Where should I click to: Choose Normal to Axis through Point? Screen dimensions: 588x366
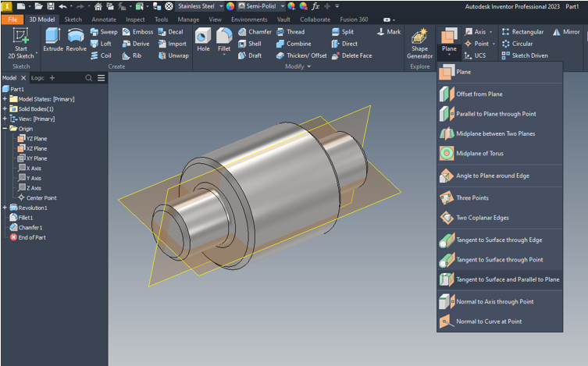coord(500,301)
